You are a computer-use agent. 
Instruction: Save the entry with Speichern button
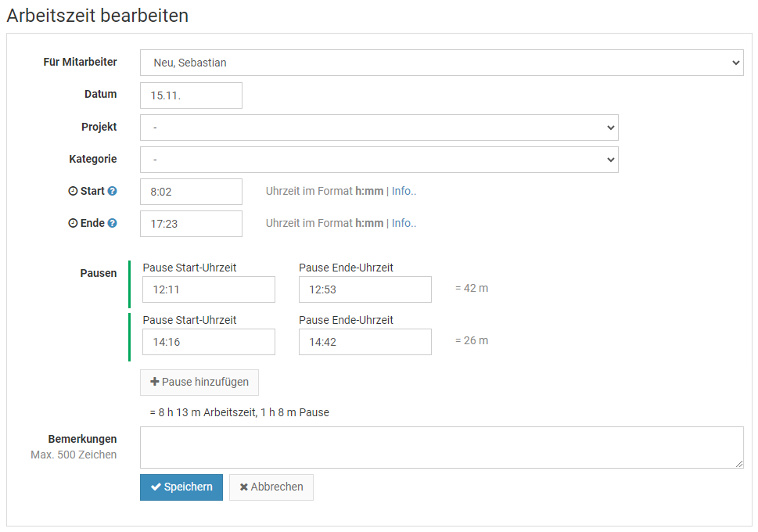[x=181, y=487]
